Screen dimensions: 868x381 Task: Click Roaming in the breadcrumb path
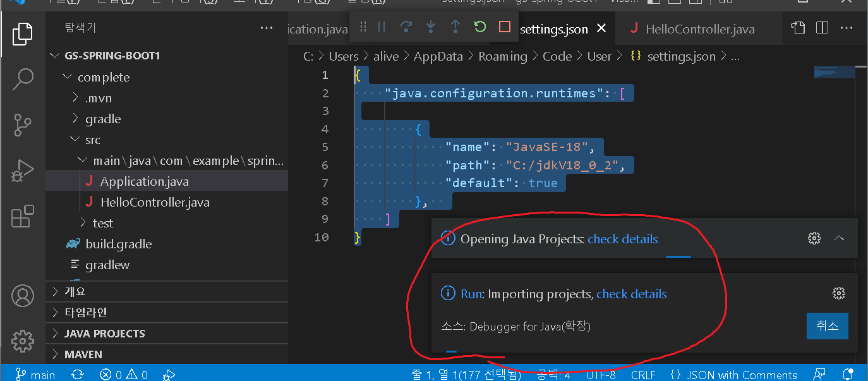503,56
